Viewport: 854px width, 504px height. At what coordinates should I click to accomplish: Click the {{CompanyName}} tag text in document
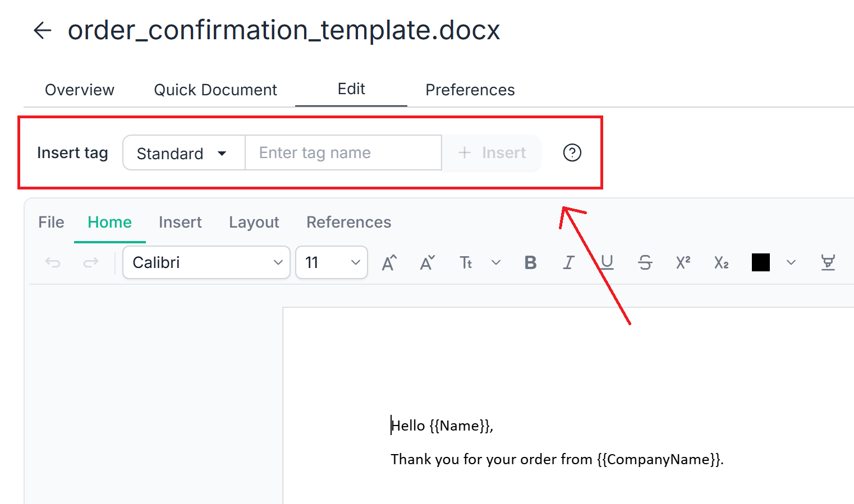pos(659,459)
